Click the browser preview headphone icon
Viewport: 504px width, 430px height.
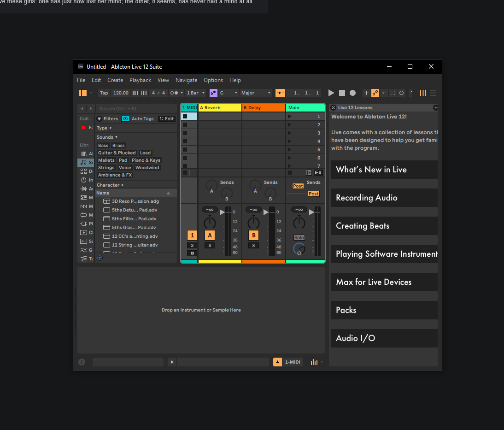pos(100,258)
